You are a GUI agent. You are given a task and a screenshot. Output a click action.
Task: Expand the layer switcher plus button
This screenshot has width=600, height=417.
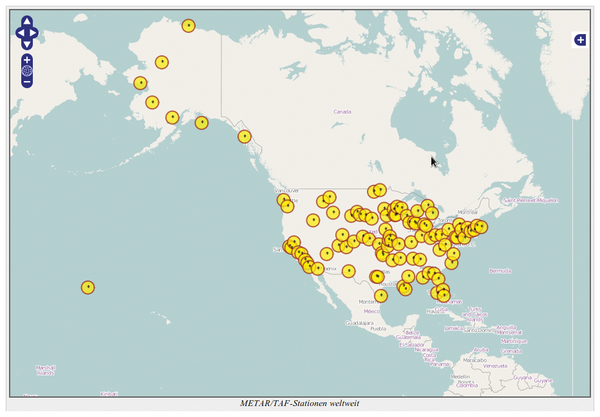point(580,40)
